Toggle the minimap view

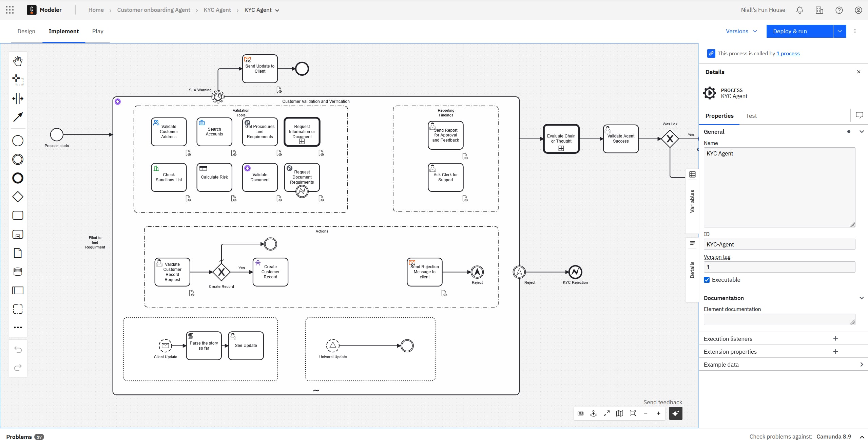pos(619,413)
